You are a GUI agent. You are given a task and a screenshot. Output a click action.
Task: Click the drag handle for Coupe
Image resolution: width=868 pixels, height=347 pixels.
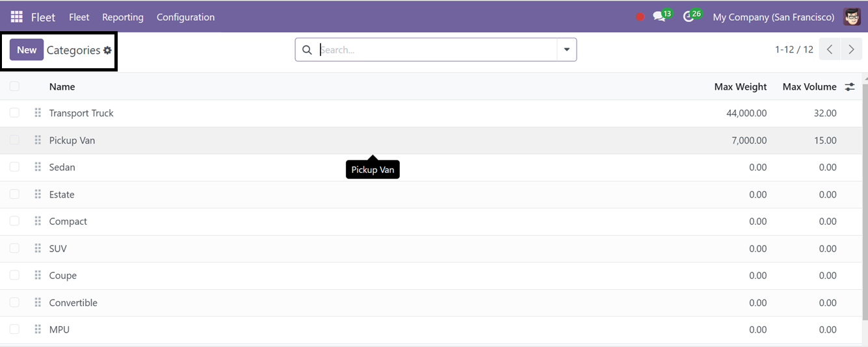click(x=38, y=276)
